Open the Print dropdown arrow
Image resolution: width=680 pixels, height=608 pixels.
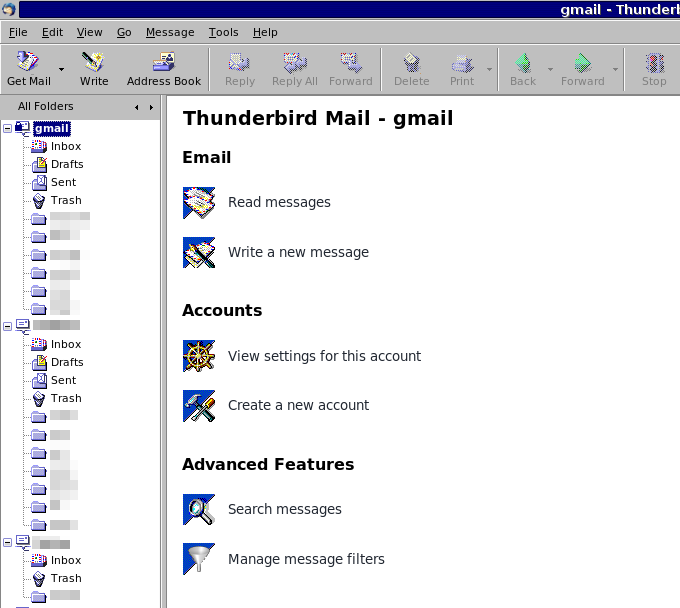point(489,69)
